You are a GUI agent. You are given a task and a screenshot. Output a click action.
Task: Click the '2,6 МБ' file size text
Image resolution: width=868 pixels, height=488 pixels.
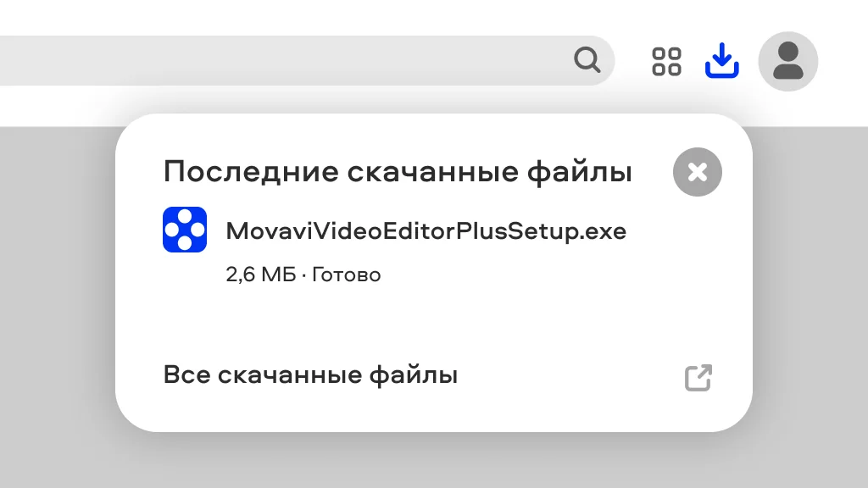coord(261,274)
